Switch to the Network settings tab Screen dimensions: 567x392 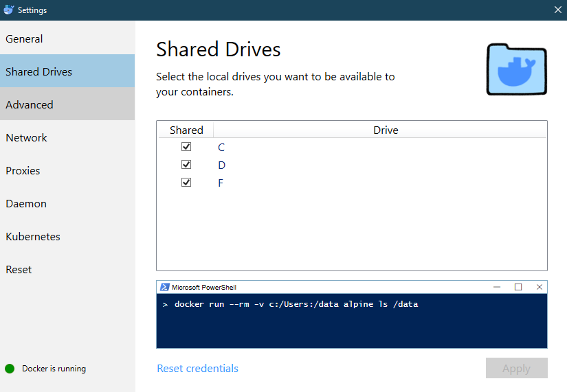coord(67,138)
